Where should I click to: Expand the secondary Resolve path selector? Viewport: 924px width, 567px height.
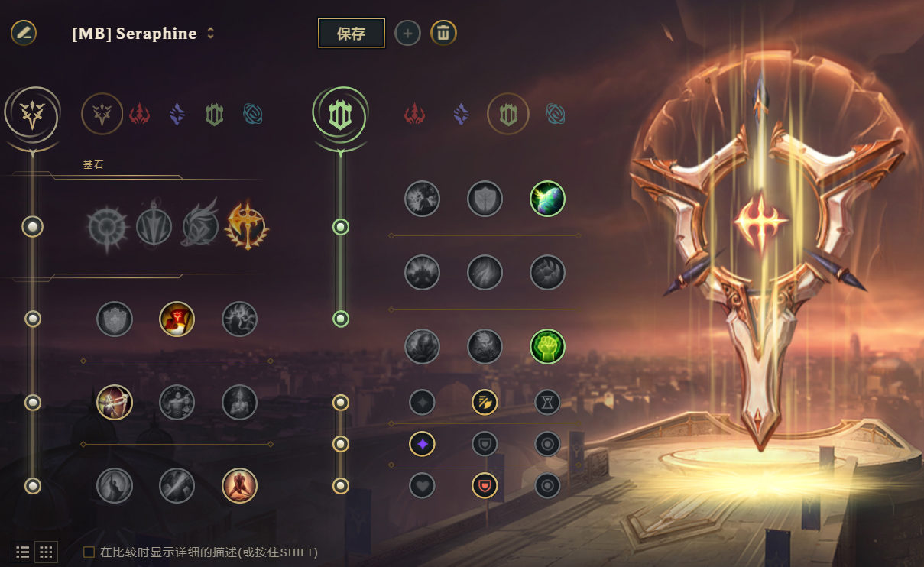[x=340, y=115]
